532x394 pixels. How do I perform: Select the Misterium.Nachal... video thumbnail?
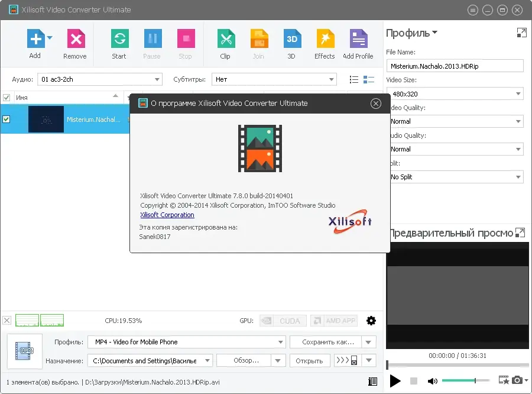click(46, 120)
